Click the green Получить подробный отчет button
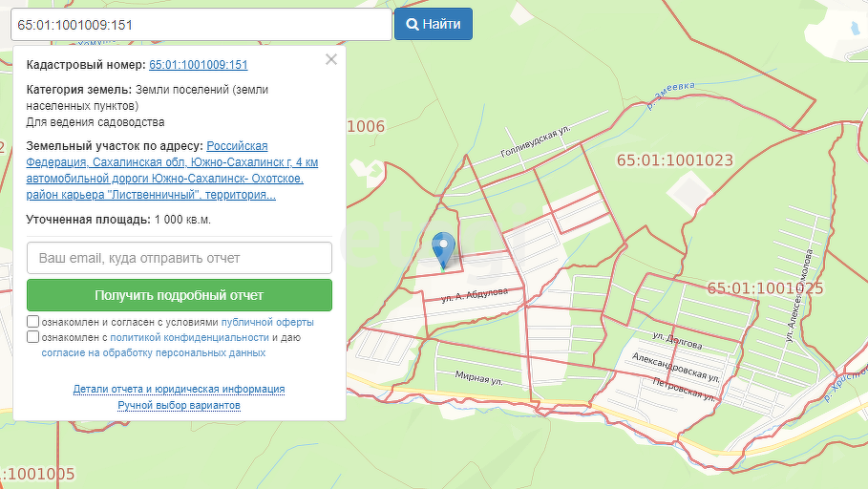 [x=180, y=295]
